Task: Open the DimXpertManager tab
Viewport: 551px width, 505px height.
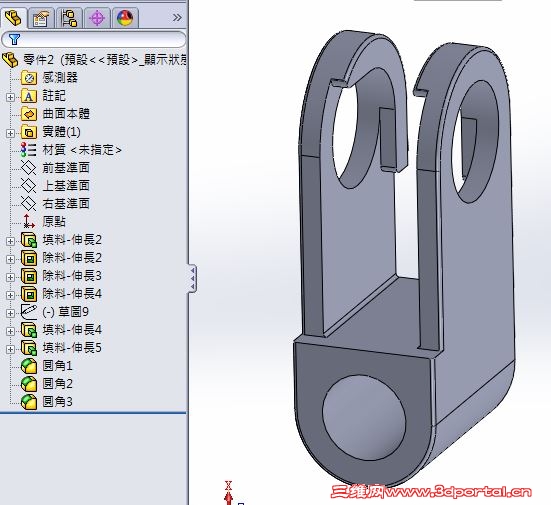Action: pyautogui.click(x=97, y=18)
